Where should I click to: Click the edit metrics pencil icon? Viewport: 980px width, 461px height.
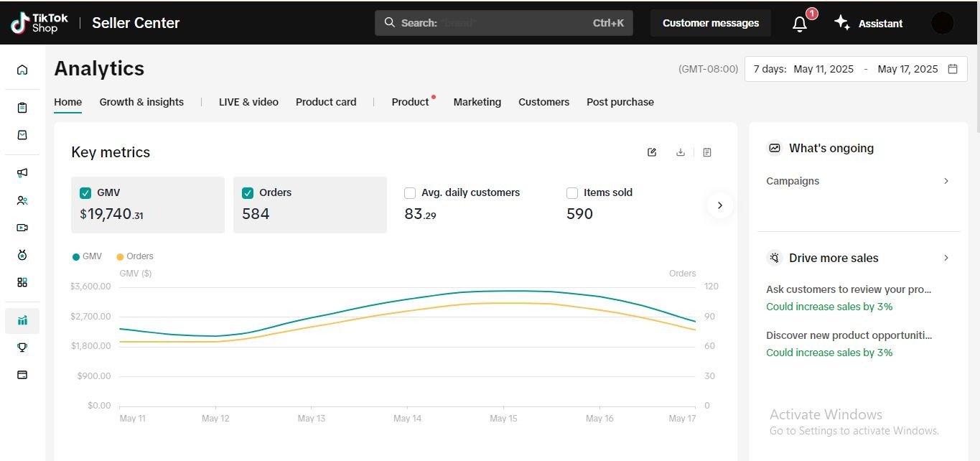[x=652, y=152]
